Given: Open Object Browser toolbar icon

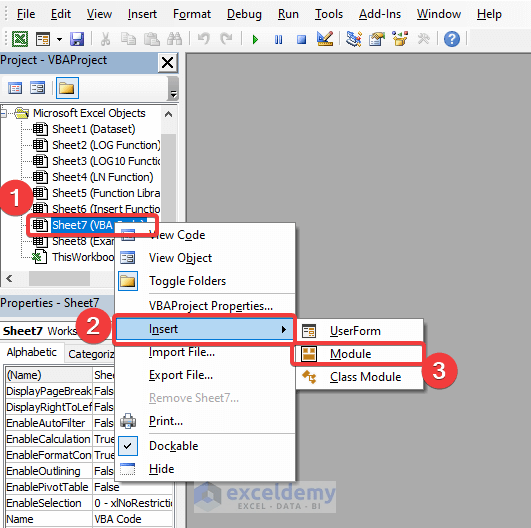Looking at the screenshot, I should point(400,39).
